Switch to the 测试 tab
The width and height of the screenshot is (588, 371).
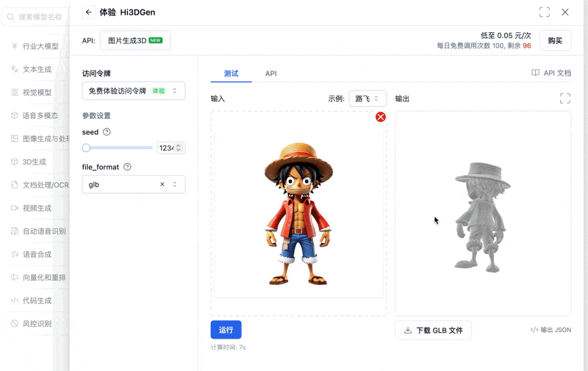point(231,73)
